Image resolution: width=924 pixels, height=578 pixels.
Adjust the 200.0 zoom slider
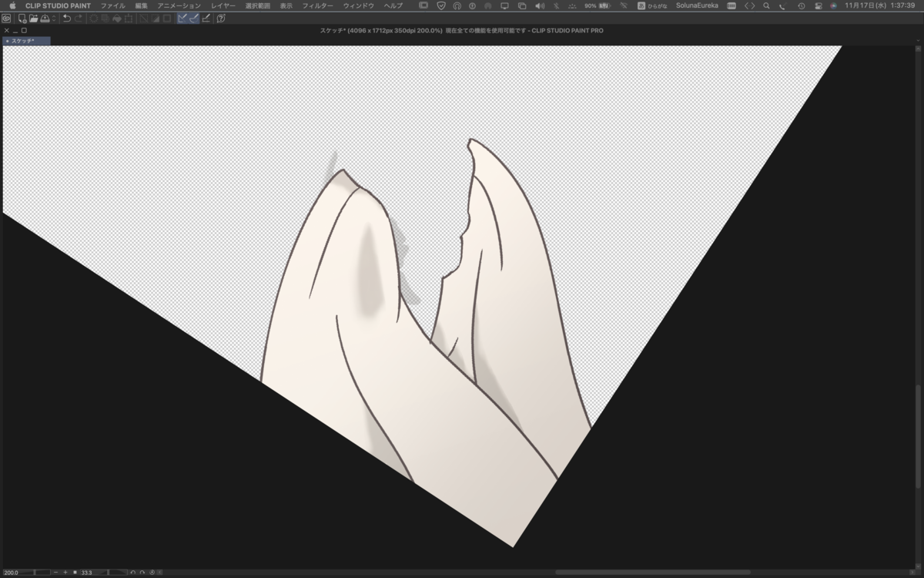pos(27,573)
